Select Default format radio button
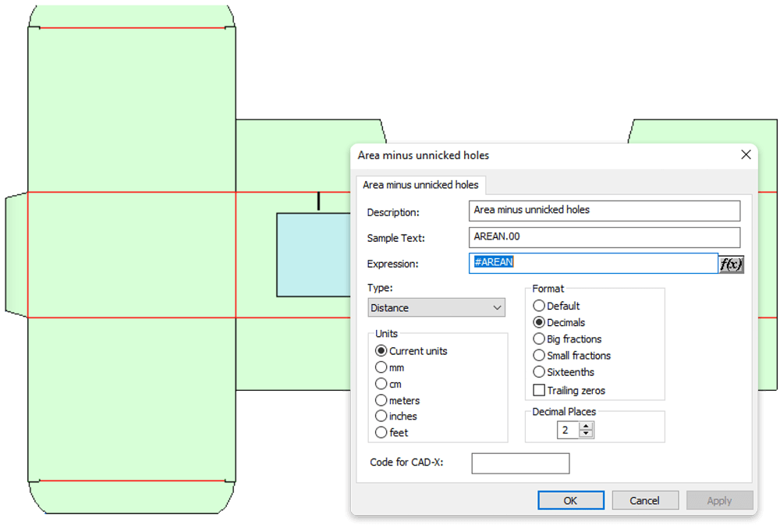This screenshot has width=780, height=532. 539,306
